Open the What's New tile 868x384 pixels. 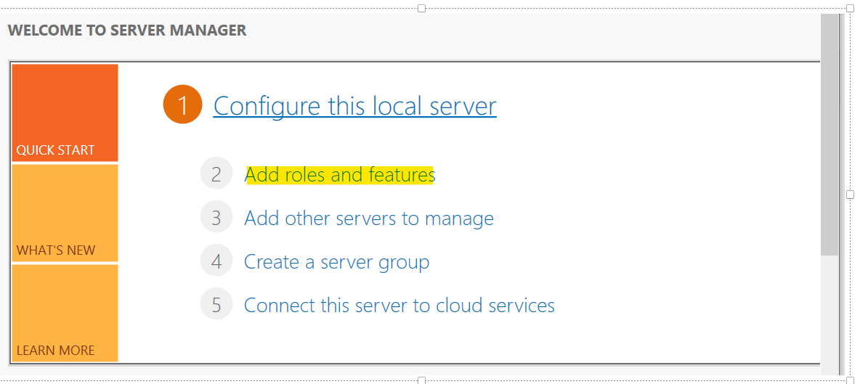pyautogui.click(x=65, y=213)
